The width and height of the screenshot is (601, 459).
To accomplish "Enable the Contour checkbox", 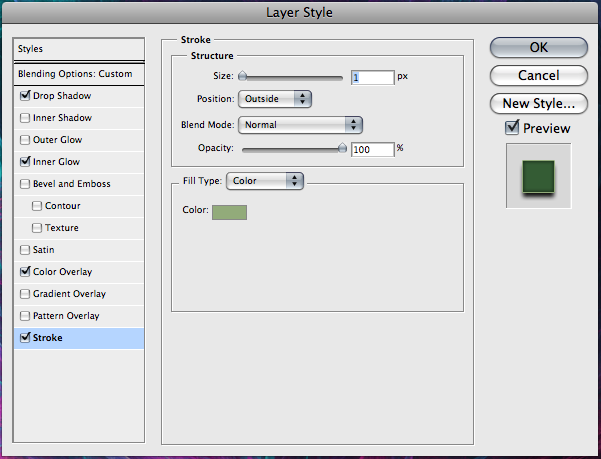I will click(37, 206).
